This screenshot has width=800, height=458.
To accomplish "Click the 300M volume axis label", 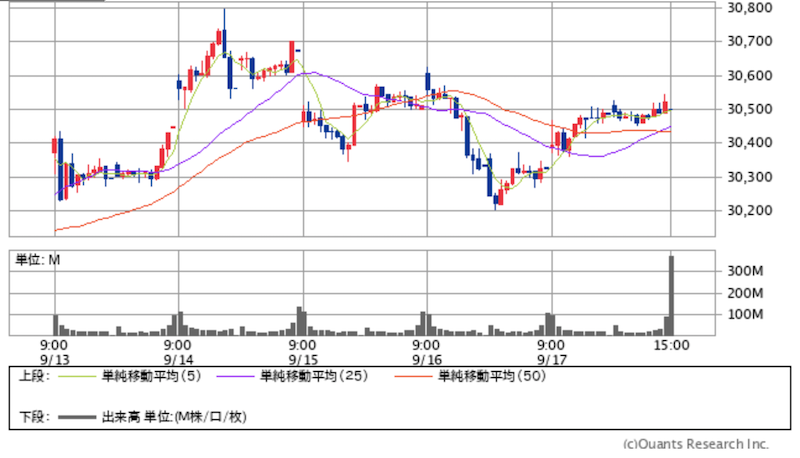I will pos(745,271).
